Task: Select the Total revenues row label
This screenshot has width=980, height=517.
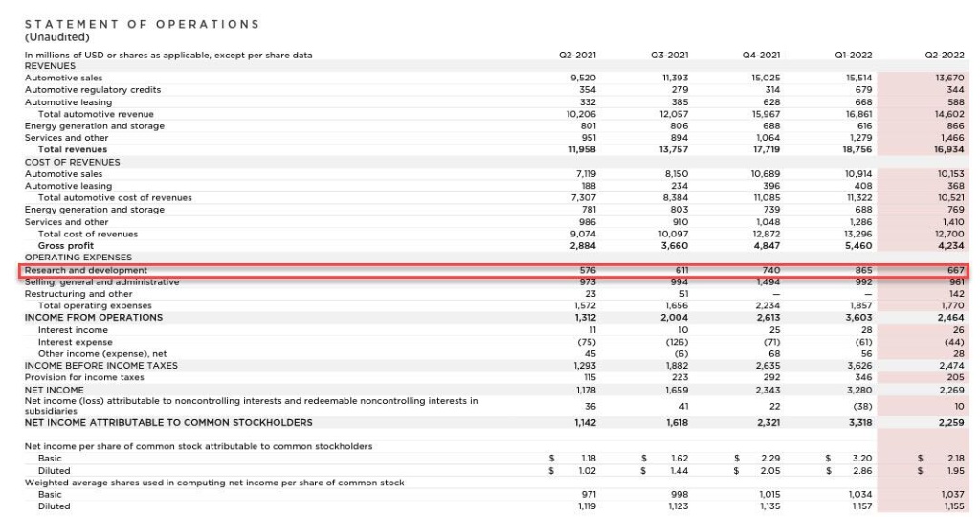Action: point(73,149)
